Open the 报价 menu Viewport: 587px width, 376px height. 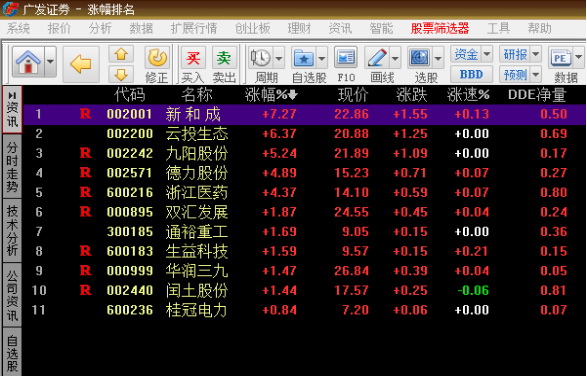pyautogui.click(x=59, y=28)
